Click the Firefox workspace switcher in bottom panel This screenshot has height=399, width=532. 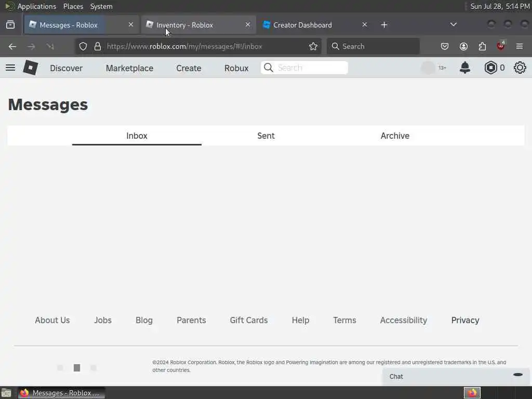click(x=472, y=393)
